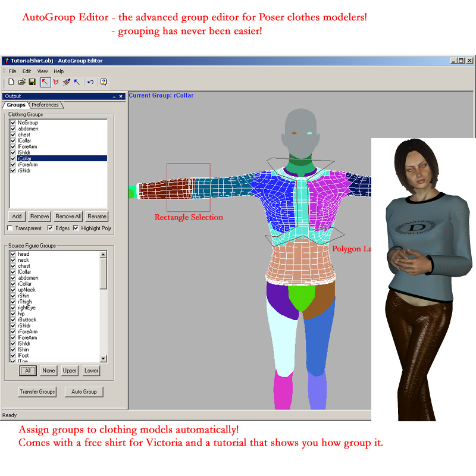Image resolution: width=476 pixels, height=476 pixels.
Task: Create a new file with the blank page icon
Action: pos(11,82)
